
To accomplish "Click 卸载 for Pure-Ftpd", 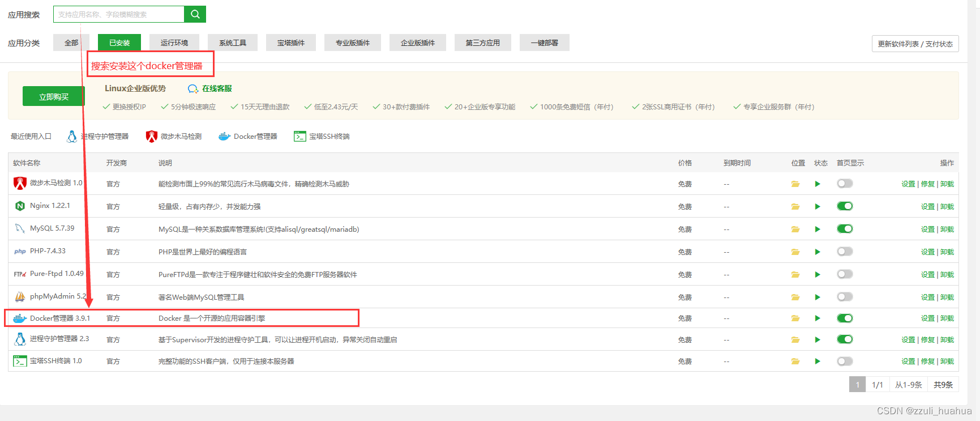I will point(947,275).
